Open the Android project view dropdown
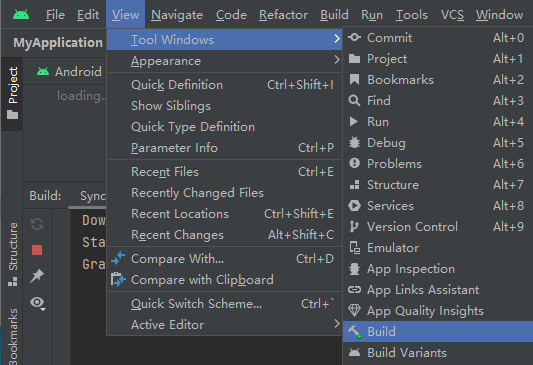The height and width of the screenshot is (365, 533). click(x=70, y=72)
